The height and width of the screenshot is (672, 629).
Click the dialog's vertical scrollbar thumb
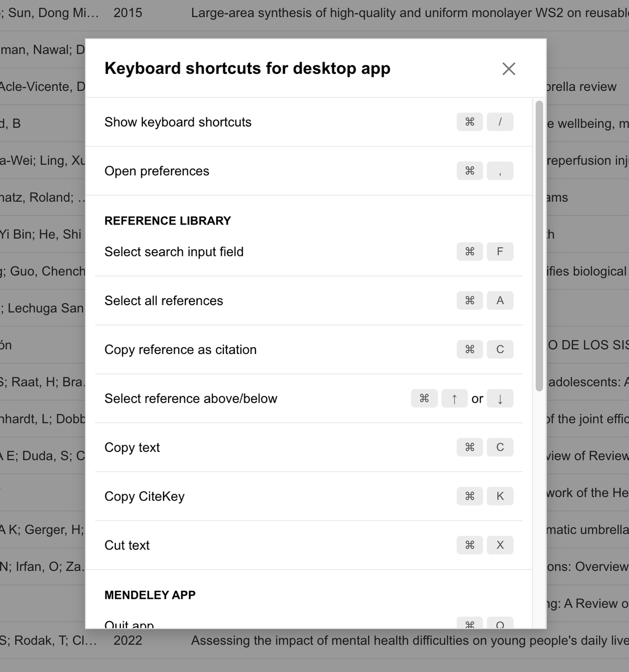coord(539,246)
